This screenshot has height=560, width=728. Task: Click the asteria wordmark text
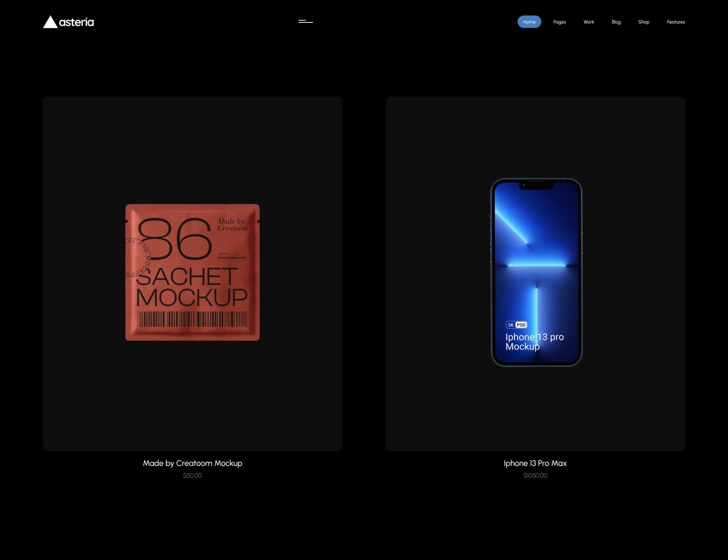point(76,22)
